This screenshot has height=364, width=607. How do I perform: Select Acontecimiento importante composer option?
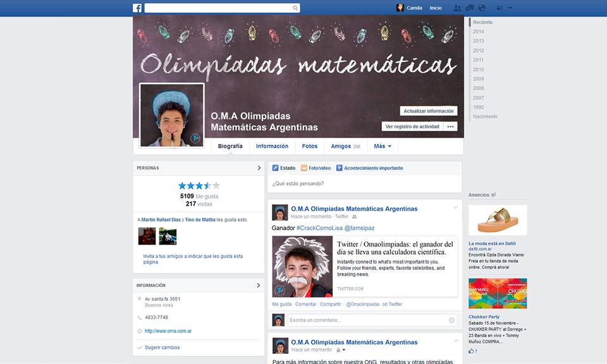[x=370, y=168]
